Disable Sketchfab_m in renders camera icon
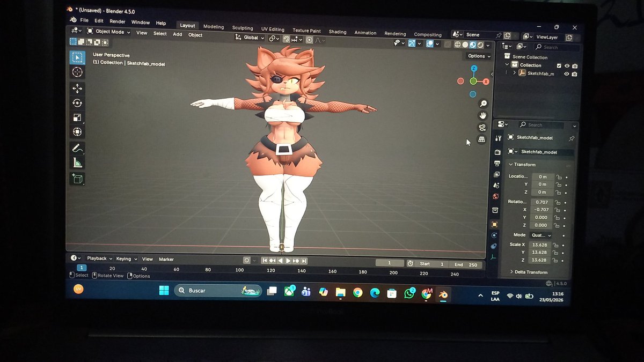Viewport: 644px width, 362px height. (x=574, y=74)
